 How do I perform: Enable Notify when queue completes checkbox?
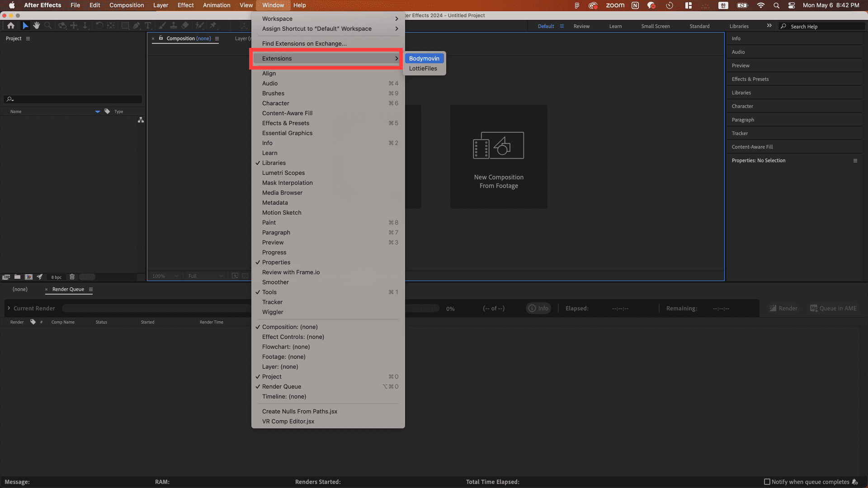pos(767,482)
